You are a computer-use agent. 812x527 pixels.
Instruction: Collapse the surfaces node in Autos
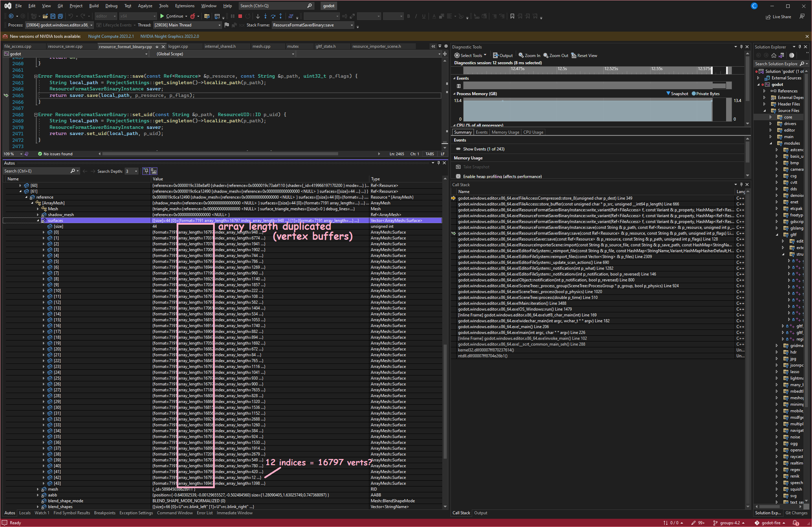pyautogui.click(x=38, y=221)
